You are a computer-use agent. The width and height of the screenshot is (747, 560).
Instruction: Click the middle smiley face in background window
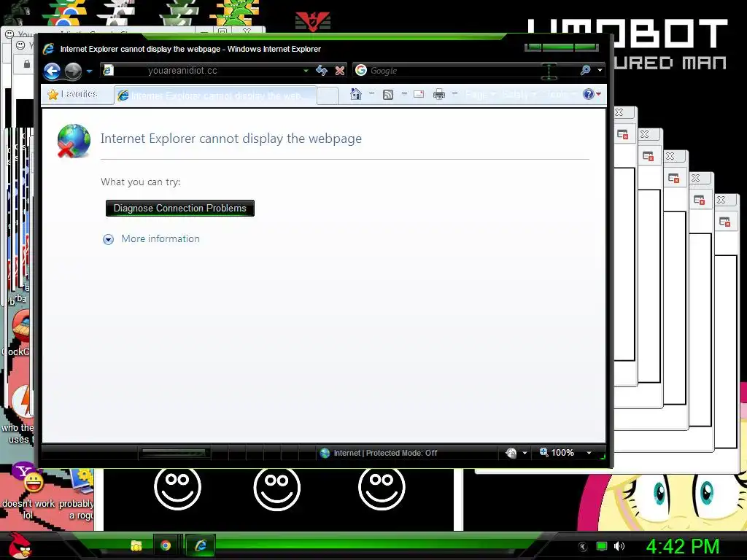pyautogui.click(x=276, y=488)
